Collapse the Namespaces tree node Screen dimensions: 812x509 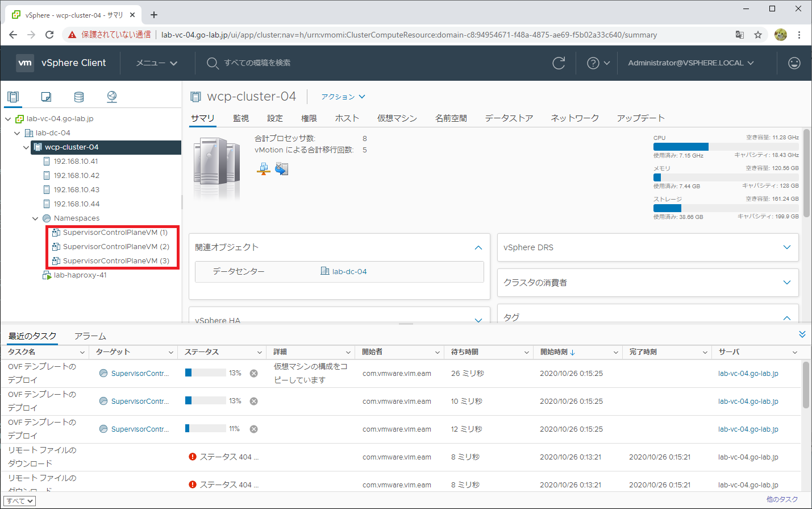35,218
